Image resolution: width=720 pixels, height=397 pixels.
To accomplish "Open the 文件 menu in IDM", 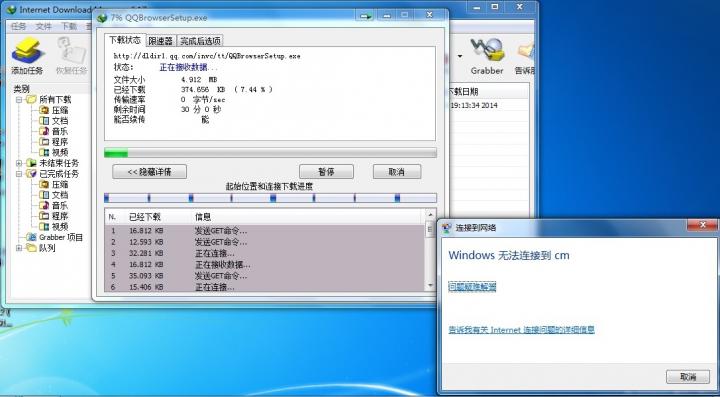I will point(44,26).
